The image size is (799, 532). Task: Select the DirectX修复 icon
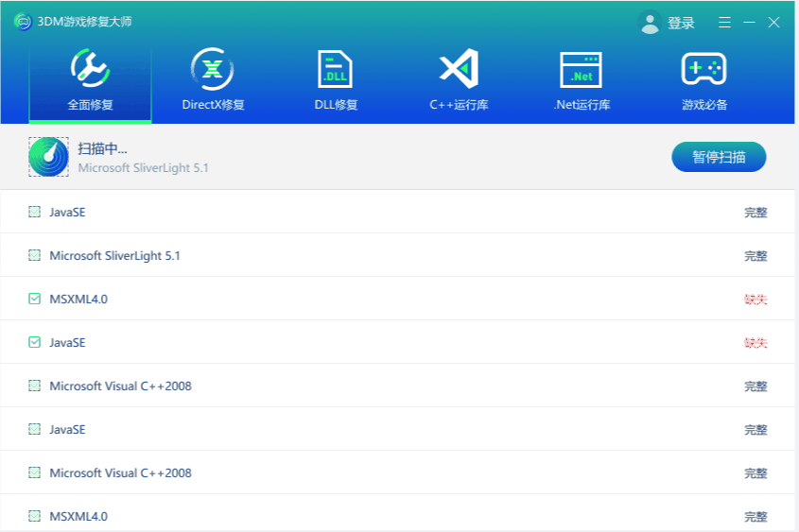[213, 68]
